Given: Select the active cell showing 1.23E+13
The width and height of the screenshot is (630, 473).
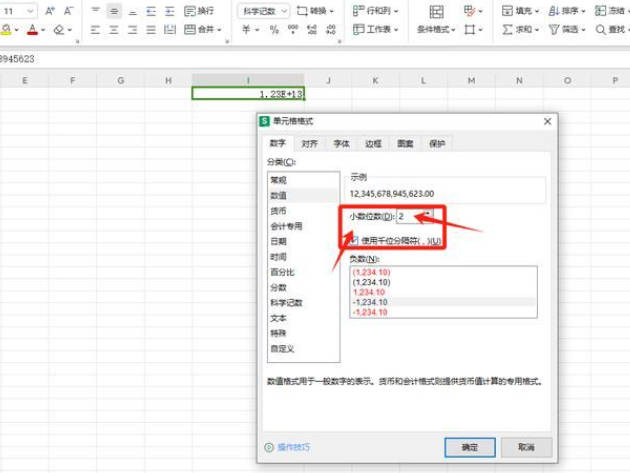Looking at the screenshot, I should pos(248,94).
